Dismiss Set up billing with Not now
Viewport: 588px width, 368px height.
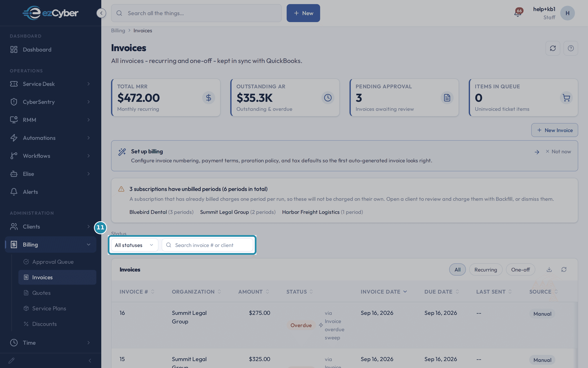pos(558,152)
